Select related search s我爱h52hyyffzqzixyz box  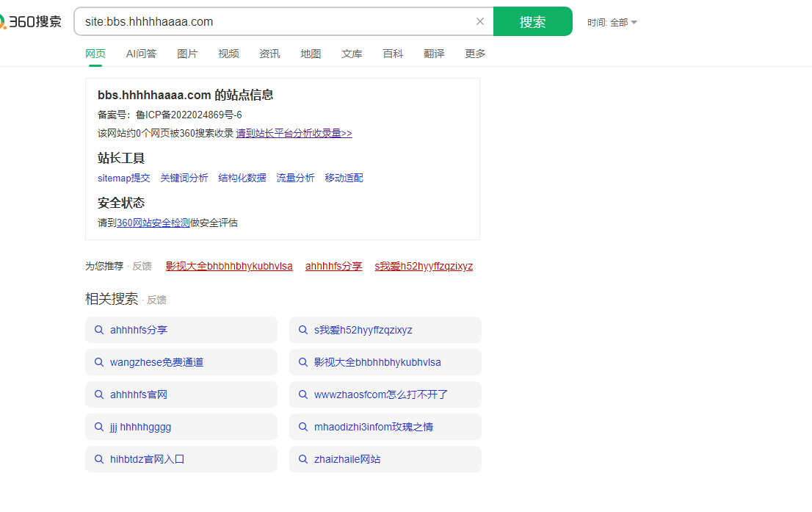coord(385,330)
